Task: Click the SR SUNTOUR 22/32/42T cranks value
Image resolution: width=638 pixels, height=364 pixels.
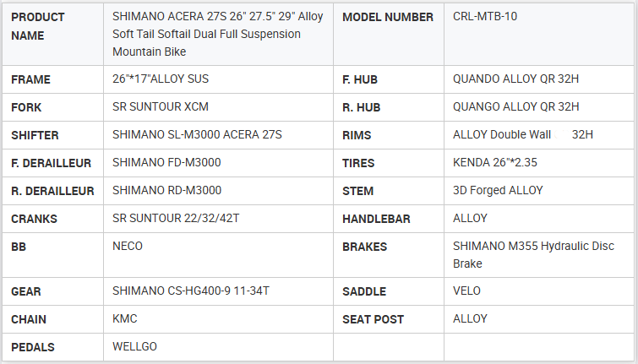Action: [x=176, y=219]
